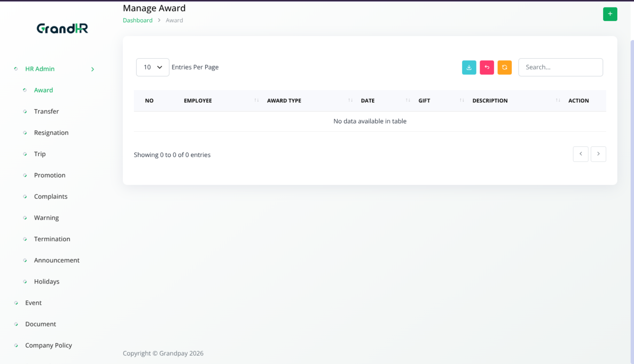Click the blue download export icon
634x364 pixels.
pyautogui.click(x=469, y=67)
